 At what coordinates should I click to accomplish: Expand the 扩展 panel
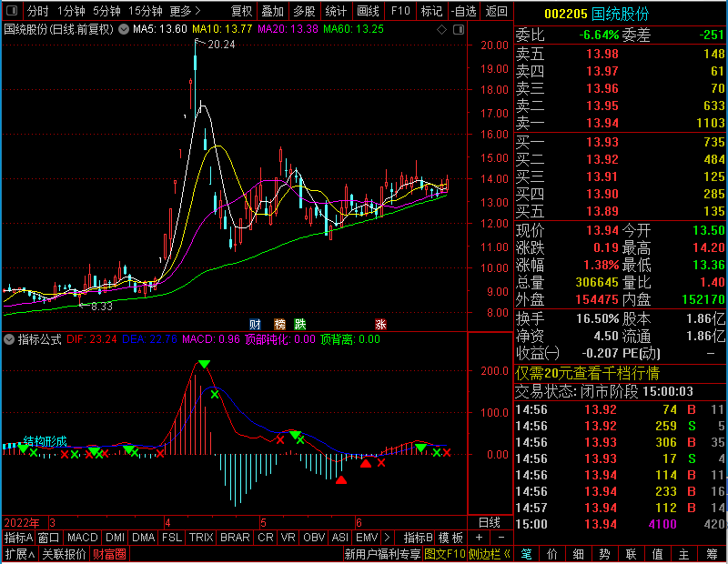coord(20,554)
